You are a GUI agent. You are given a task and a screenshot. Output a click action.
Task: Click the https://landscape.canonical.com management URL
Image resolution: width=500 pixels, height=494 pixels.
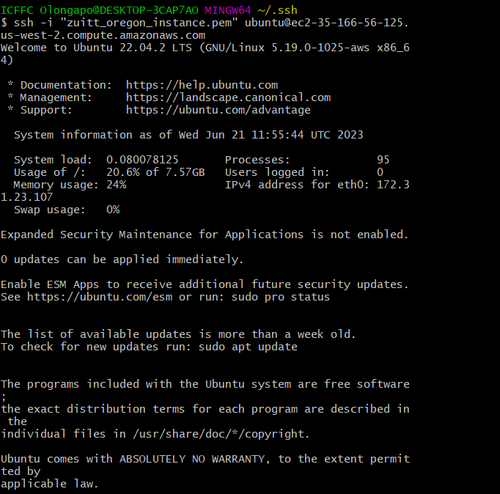tap(228, 97)
